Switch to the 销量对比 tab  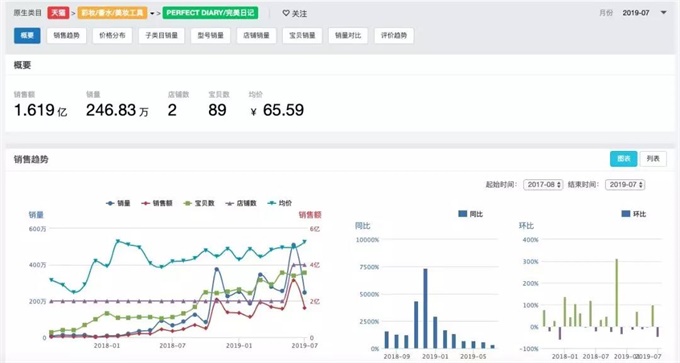[348, 36]
